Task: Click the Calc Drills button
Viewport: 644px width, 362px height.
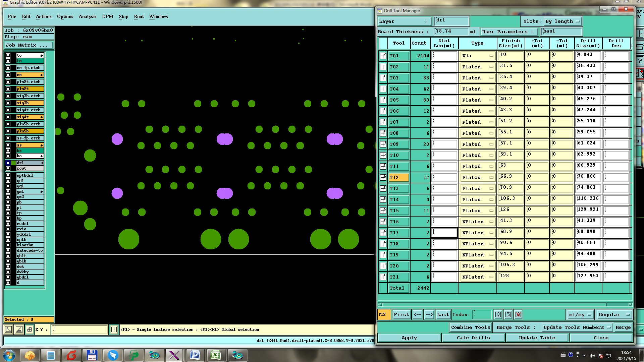Action: point(473,338)
